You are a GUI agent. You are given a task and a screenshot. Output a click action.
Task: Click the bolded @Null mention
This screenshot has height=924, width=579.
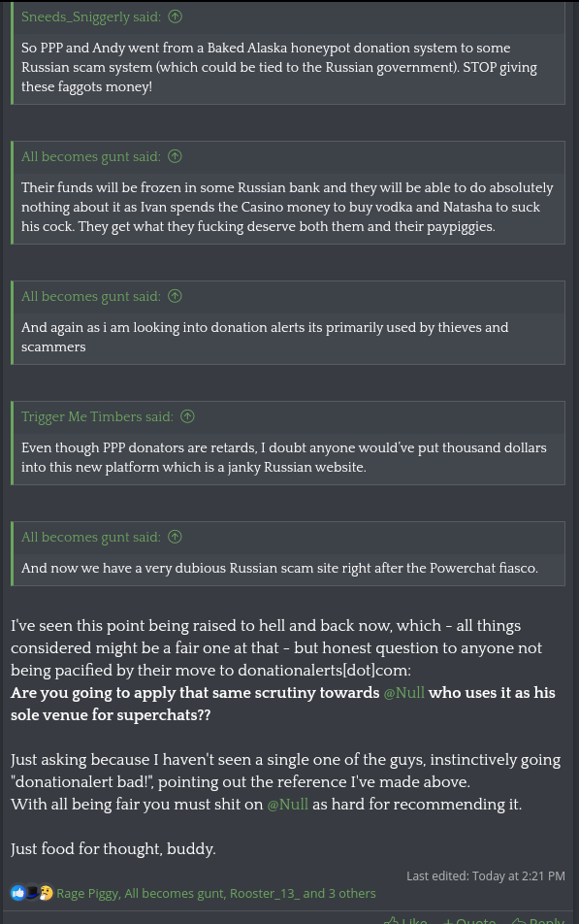pyautogui.click(x=404, y=692)
